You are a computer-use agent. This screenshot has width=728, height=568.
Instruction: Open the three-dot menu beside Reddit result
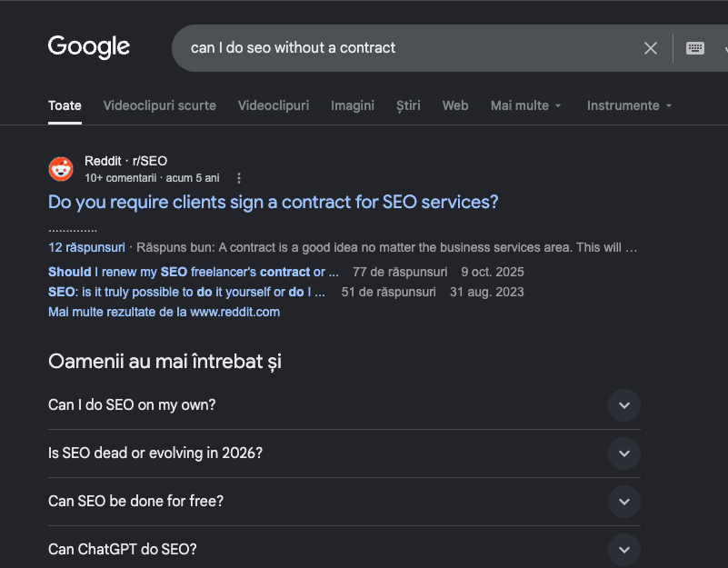239,178
